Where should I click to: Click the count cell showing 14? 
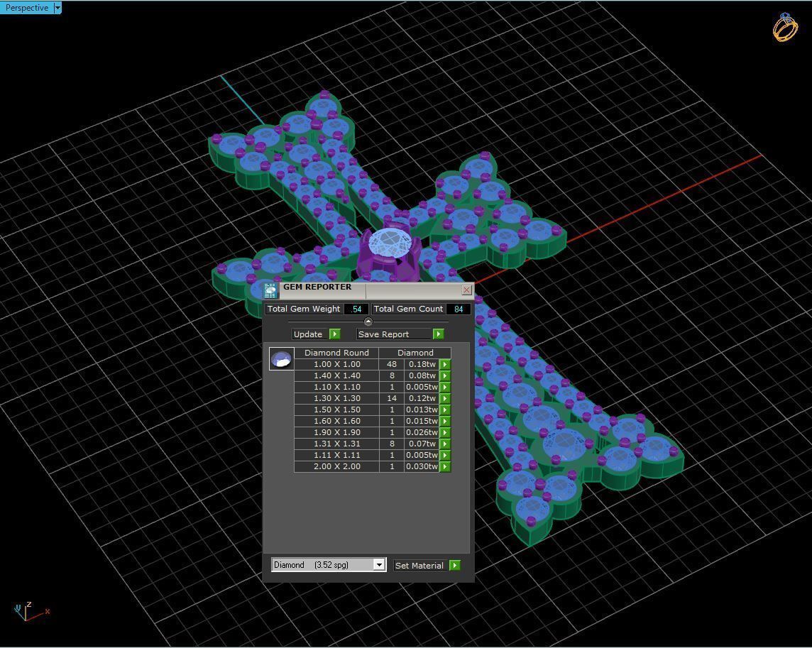click(x=392, y=398)
